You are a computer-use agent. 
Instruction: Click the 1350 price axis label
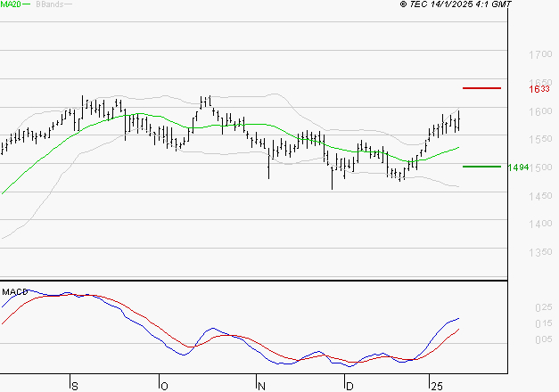coord(540,252)
